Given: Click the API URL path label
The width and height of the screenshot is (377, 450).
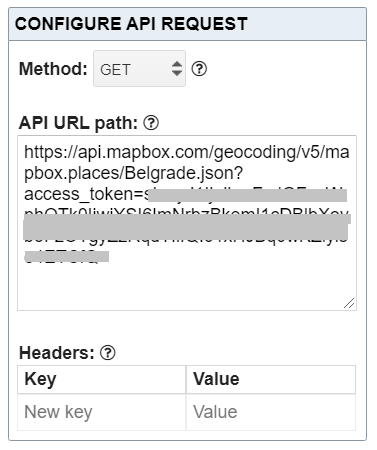Looking at the screenshot, I should [78, 123].
